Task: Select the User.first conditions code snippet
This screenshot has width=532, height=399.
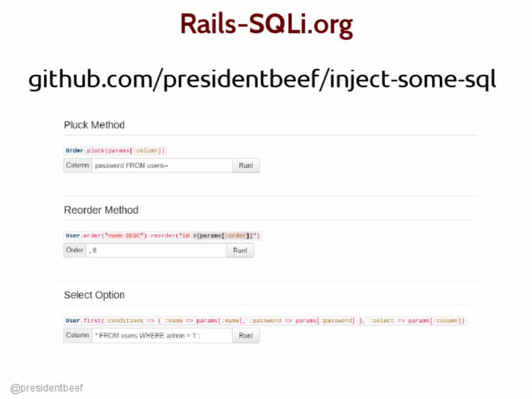Action: pyautogui.click(x=265, y=320)
